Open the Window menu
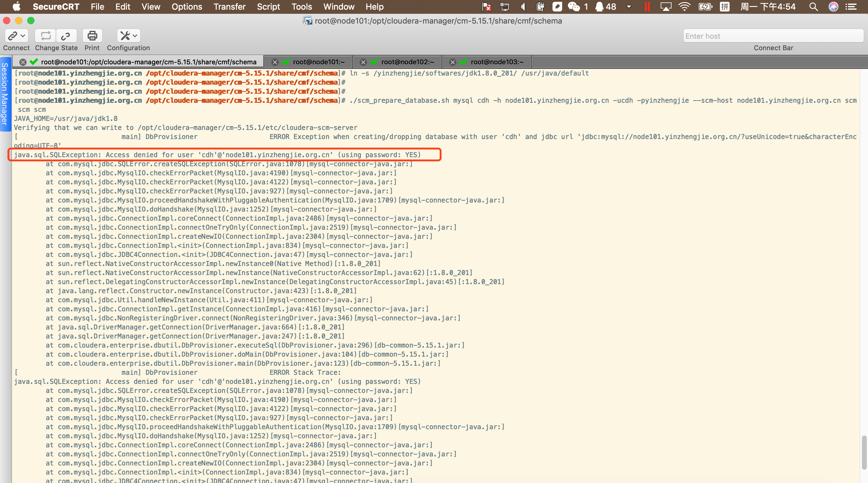Viewport: 868px width, 483px height. (338, 7)
